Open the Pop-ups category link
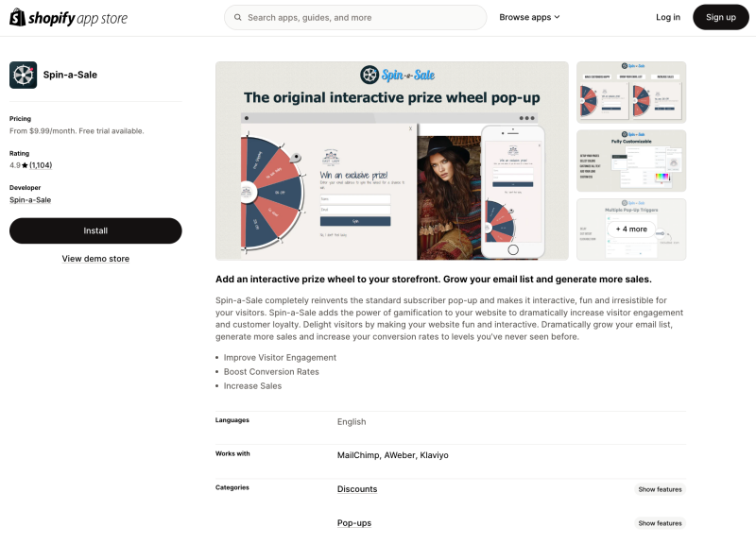 click(x=355, y=523)
